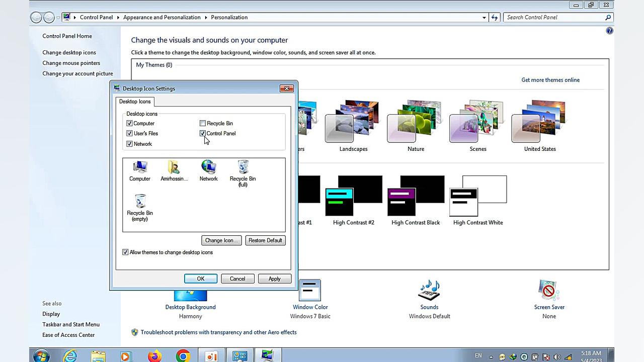Cancel the Desktop Icon Settings dialog
Image resolution: width=644 pixels, height=362 pixels.
pos(237,279)
